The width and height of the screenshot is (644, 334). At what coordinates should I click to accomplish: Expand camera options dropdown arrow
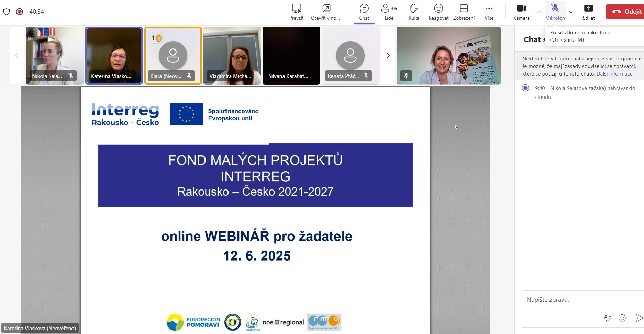(x=537, y=12)
